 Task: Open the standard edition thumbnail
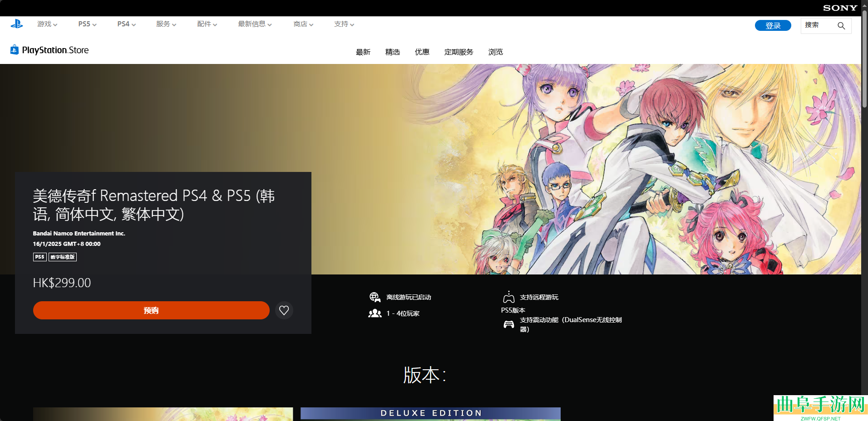[x=163, y=414]
